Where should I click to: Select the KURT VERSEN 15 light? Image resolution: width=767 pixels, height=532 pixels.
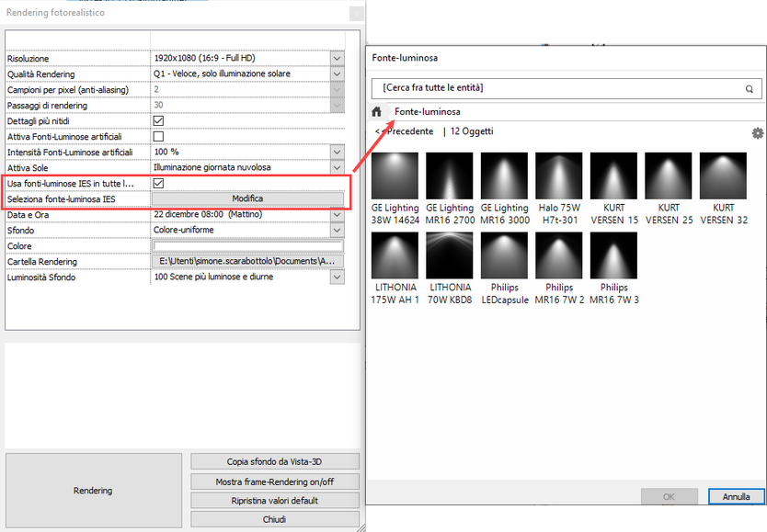pyautogui.click(x=614, y=188)
